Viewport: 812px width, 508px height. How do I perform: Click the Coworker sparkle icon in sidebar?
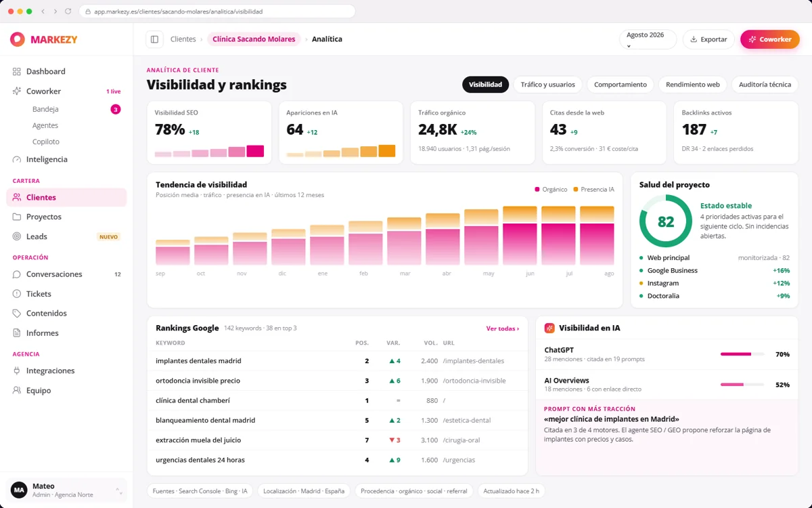17,91
